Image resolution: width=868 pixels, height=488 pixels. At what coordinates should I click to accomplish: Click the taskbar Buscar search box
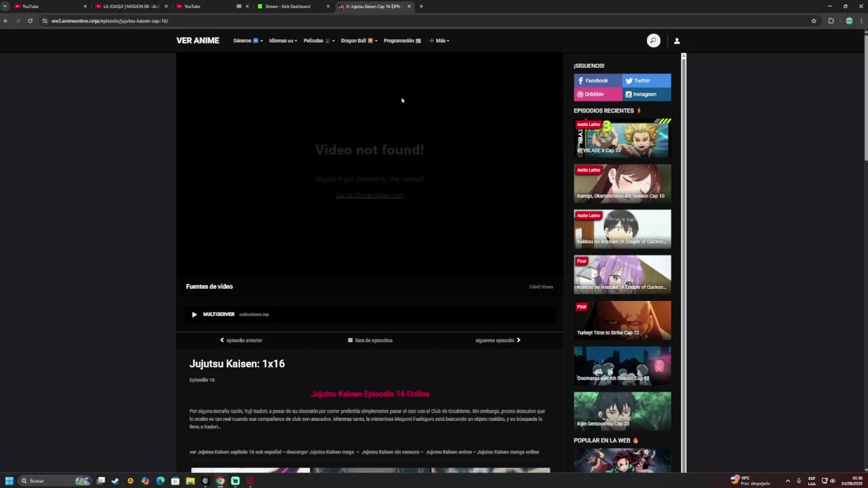coord(56,481)
